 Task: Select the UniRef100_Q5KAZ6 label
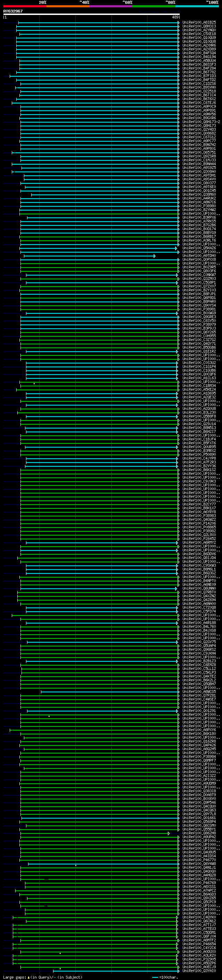(199, 248)
